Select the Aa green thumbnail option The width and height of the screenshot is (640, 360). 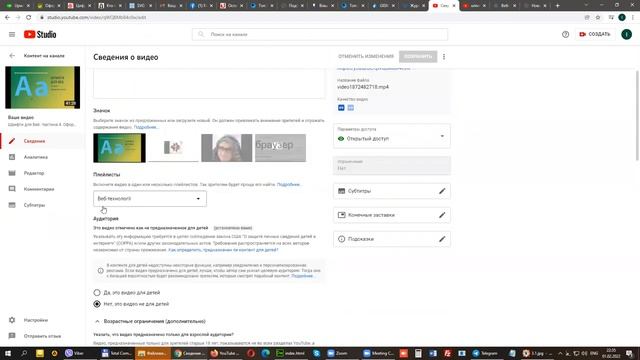click(x=119, y=148)
